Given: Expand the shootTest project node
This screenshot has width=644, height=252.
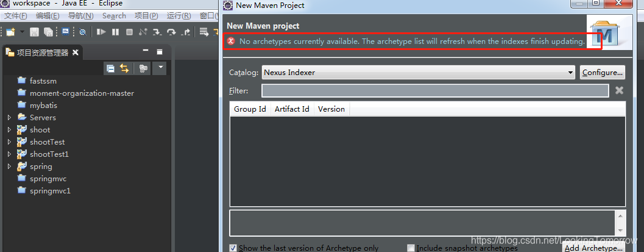Looking at the screenshot, I should (x=10, y=142).
